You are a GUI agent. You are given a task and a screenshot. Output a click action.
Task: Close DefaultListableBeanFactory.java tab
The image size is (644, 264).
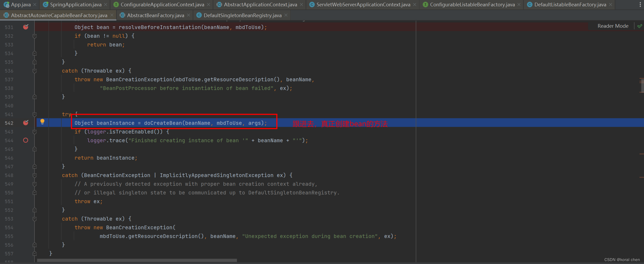click(x=611, y=4)
